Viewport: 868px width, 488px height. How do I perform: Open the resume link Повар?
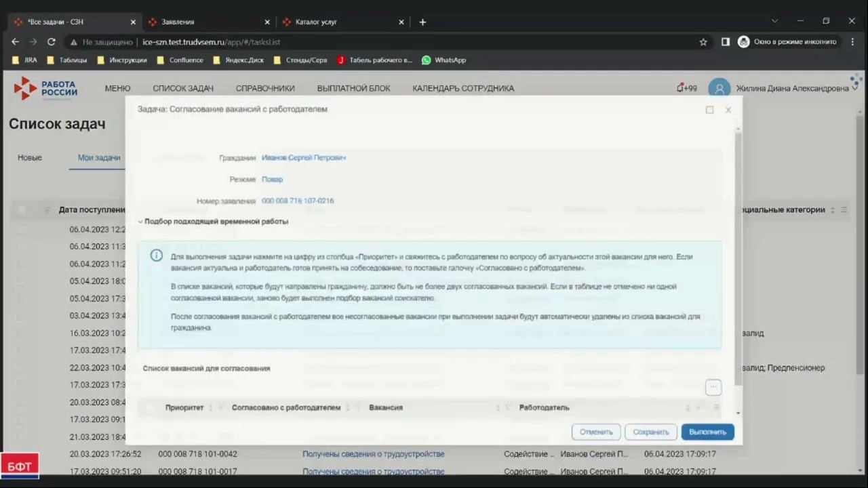(x=272, y=180)
